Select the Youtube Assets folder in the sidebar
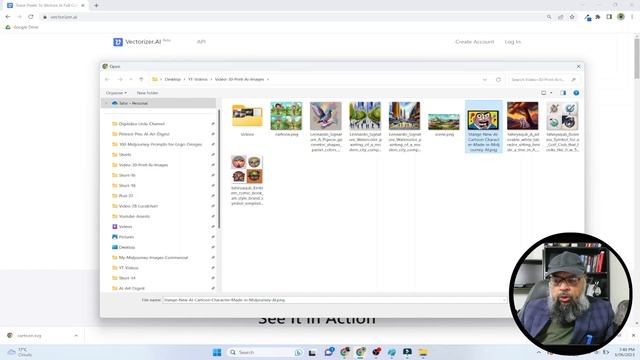640x360 pixels. [134, 216]
